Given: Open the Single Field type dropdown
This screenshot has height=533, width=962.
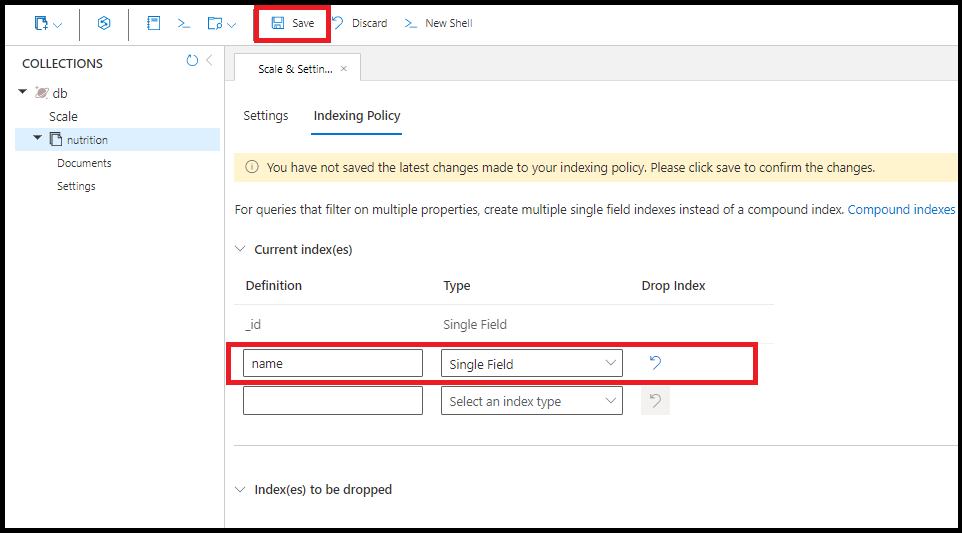Looking at the screenshot, I should coord(531,364).
